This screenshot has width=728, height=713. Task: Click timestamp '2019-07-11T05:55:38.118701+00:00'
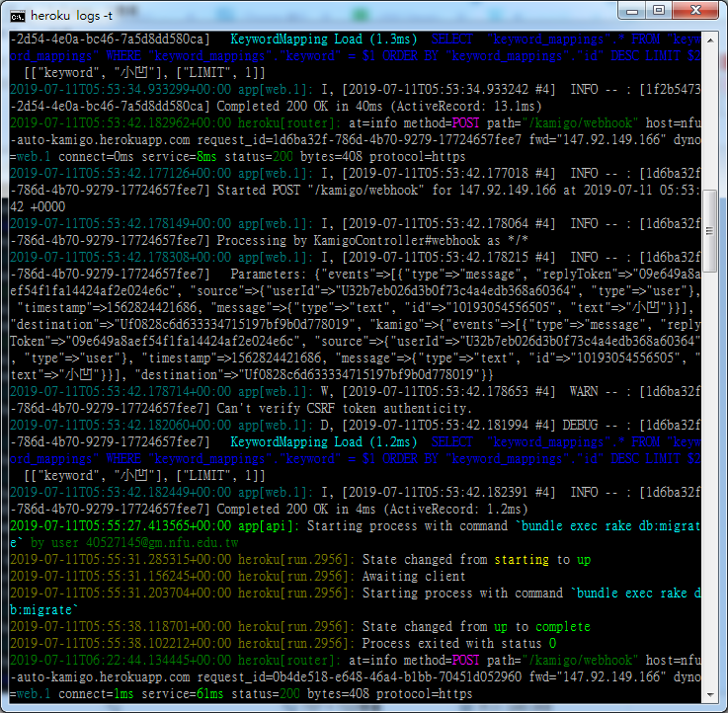[x=121, y=627]
